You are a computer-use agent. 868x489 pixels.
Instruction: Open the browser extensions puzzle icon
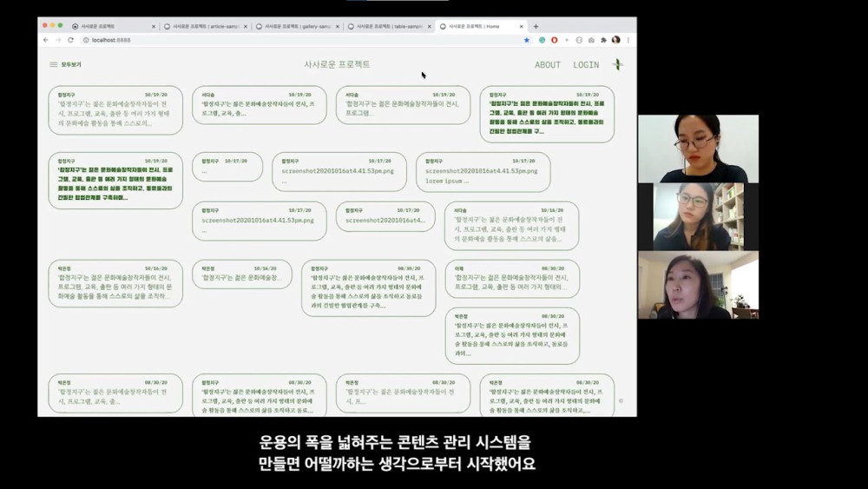[603, 40]
